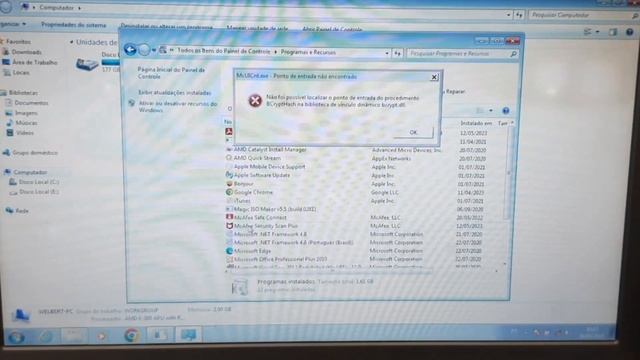Refresh the Programas e Recursos address bar
Screen dimensions: 640x360
[x=397, y=53]
